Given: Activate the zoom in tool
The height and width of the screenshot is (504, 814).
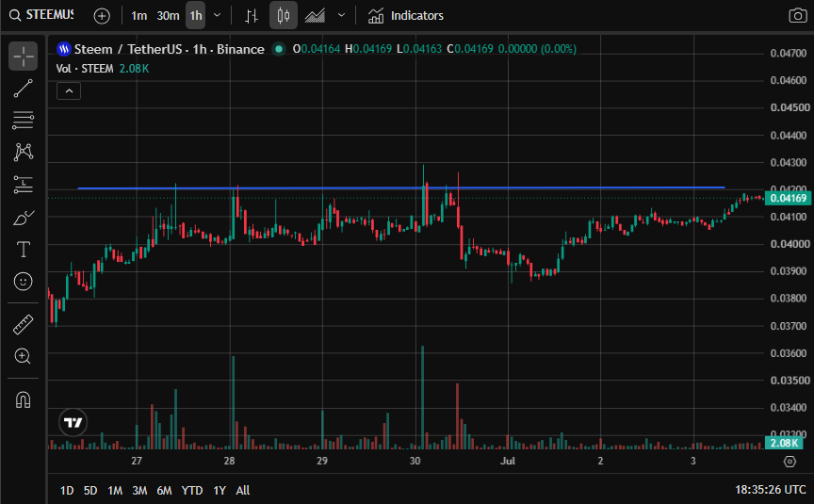Looking at the screenshot, I should tap(23, 356).
